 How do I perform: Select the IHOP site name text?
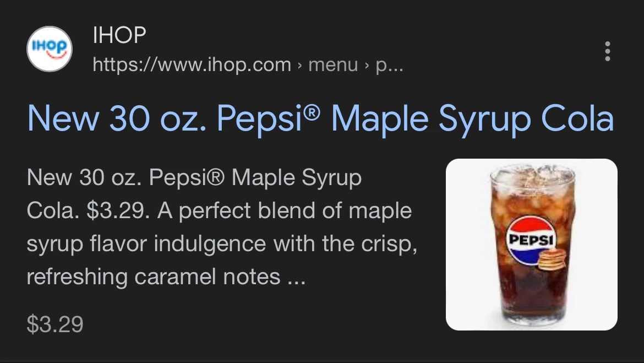click(x=119, y=36)
